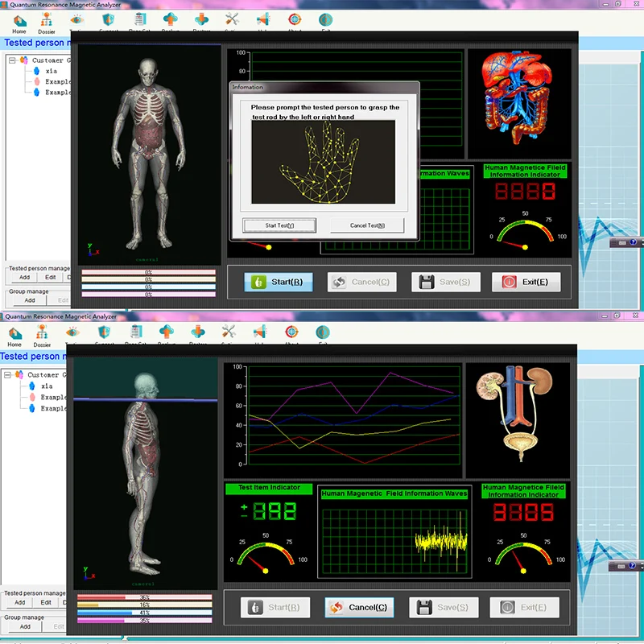The height and width of the screenshot is (644, 644).
Task: Click the target About icon in bottom toolbar
Action: (x=291, y=333)
